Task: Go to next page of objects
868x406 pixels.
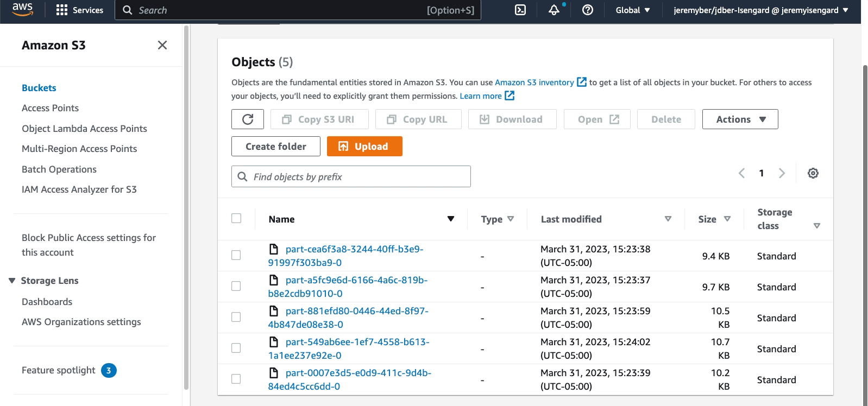Action: coord(782,173)
